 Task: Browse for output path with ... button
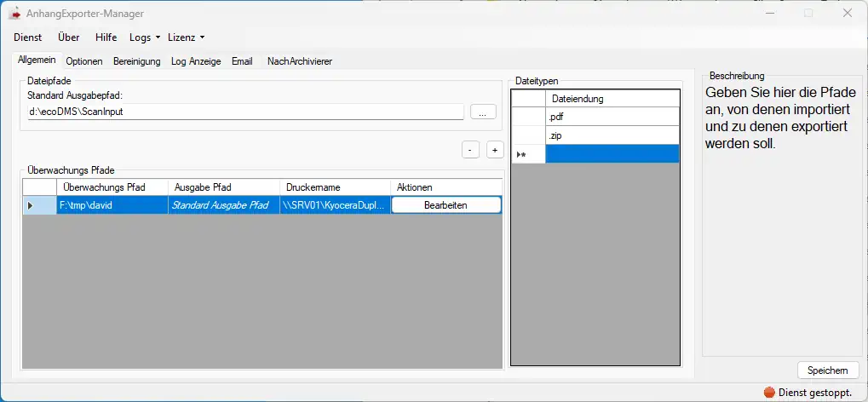[483, 112]
